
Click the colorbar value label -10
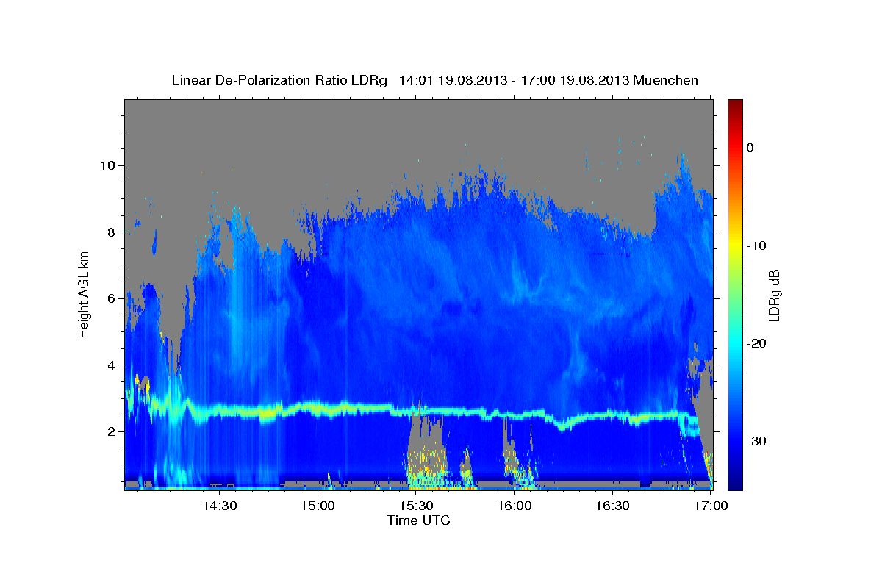pos(756,245)
